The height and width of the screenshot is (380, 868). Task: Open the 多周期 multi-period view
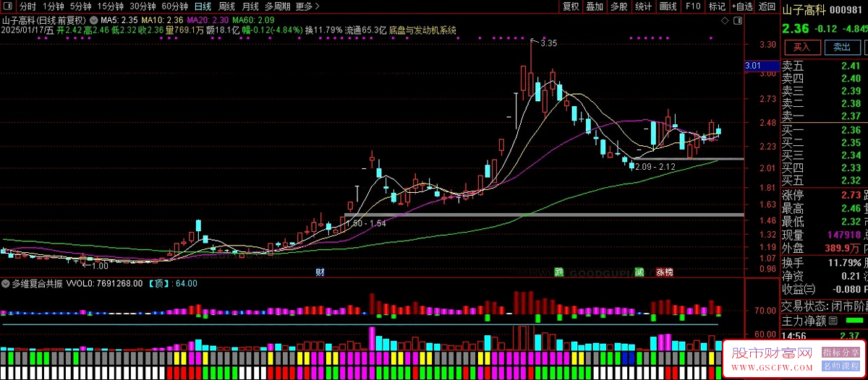(278, 7)
